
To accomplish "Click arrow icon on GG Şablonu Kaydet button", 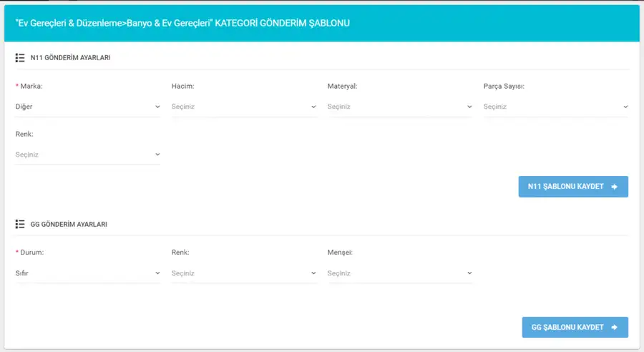I will tap(615, 328).
